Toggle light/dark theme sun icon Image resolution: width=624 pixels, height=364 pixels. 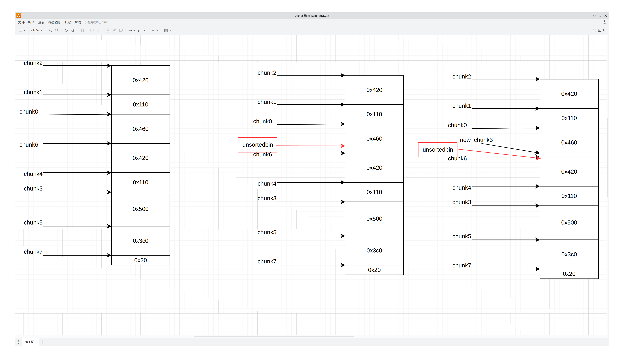pyautogui.click(x=604, y=22)
